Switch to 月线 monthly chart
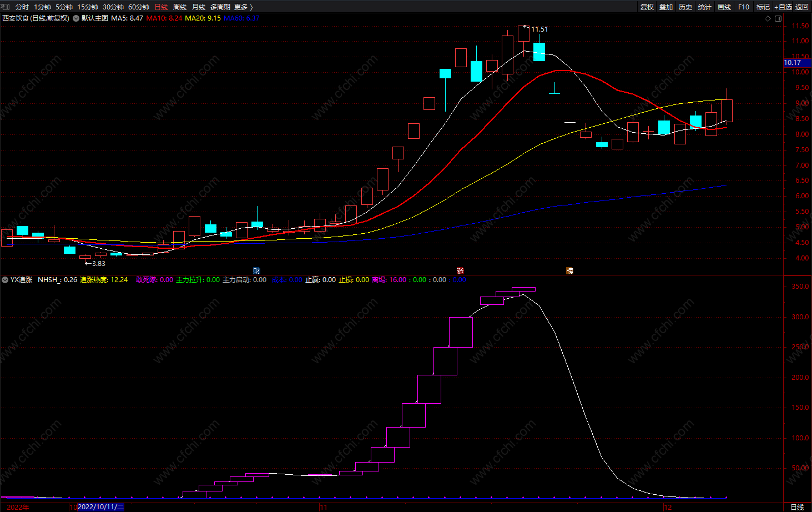Image resolution: width=812 pixels, height=512 pixels. tap(199, 7)
